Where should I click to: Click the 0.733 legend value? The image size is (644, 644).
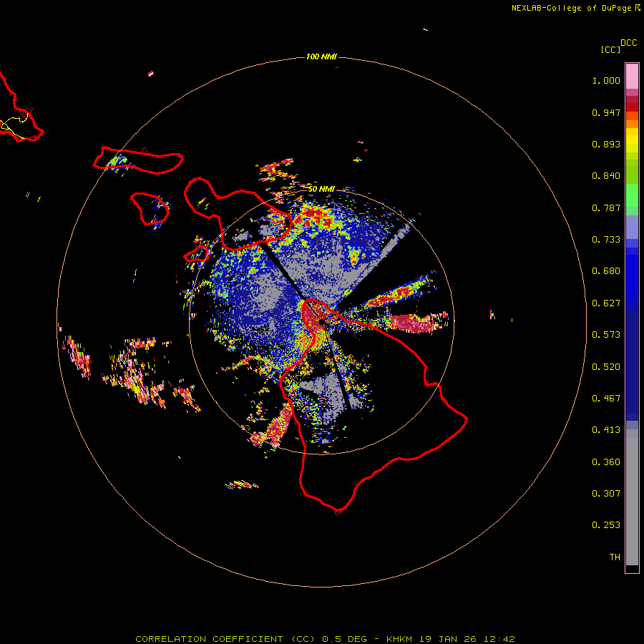(x=606, y=240)
